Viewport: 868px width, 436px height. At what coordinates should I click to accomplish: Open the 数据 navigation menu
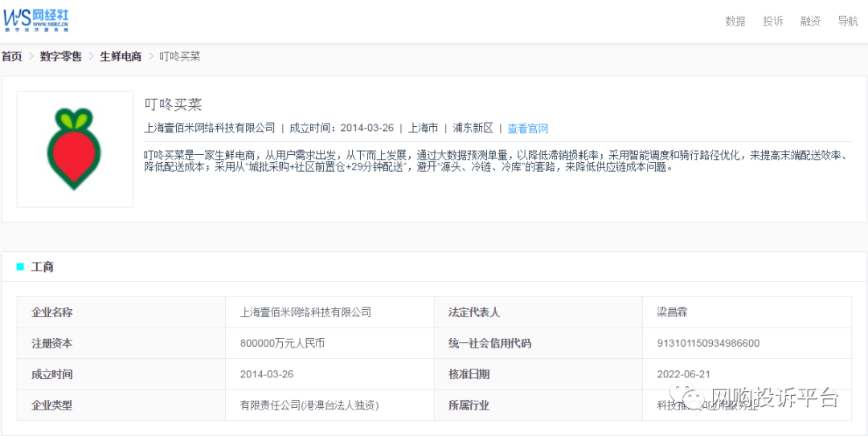pos(735,22)
